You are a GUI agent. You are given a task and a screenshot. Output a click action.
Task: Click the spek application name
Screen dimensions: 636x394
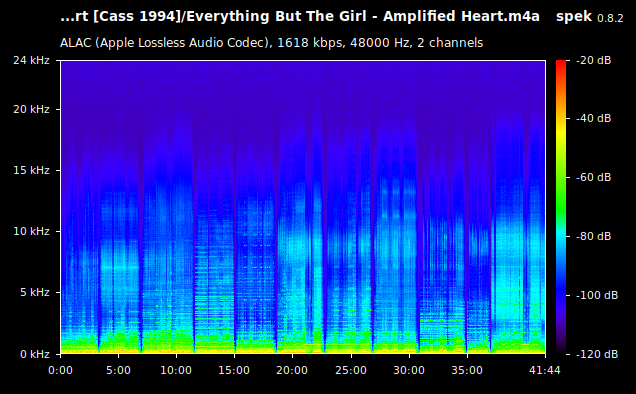574,17
